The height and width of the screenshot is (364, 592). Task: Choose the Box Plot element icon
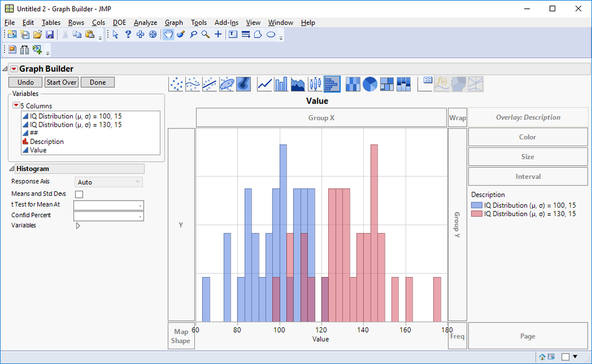point(315,84)
